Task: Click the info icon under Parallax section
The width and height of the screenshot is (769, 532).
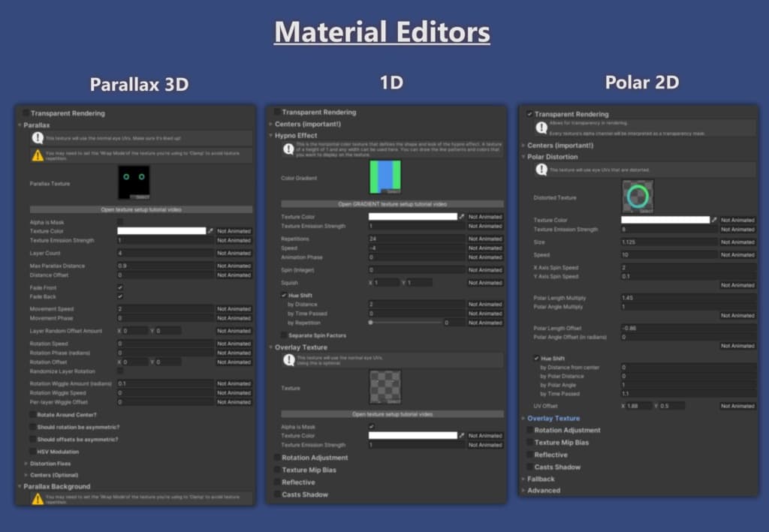Action: click(38, 138)
